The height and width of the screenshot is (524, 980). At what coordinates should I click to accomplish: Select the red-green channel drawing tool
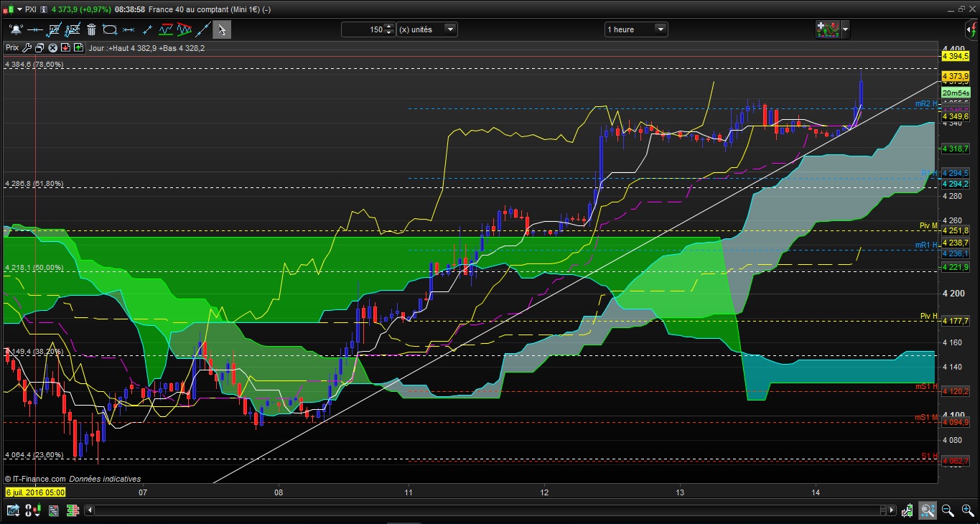[x=166, y=29]
